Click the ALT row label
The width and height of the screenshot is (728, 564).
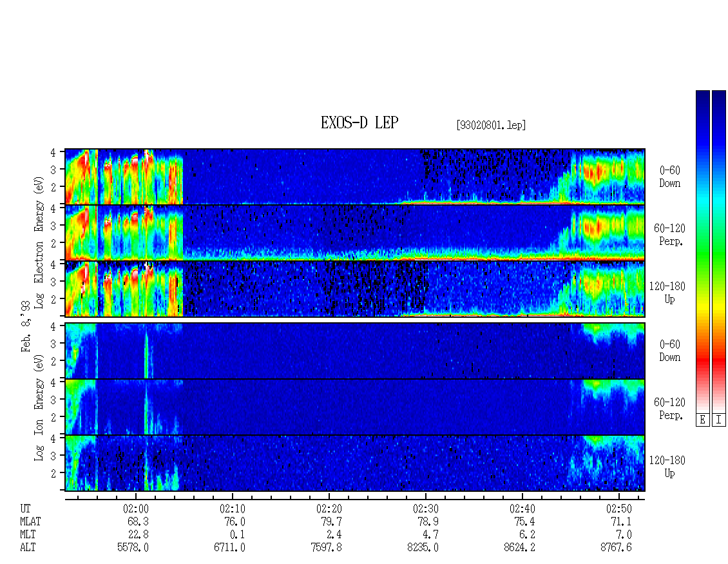(28, 548)
